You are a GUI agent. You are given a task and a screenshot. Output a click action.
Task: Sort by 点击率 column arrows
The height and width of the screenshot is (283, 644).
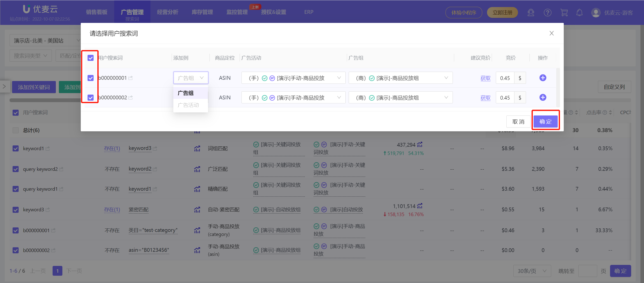click(x=610, y=112)
